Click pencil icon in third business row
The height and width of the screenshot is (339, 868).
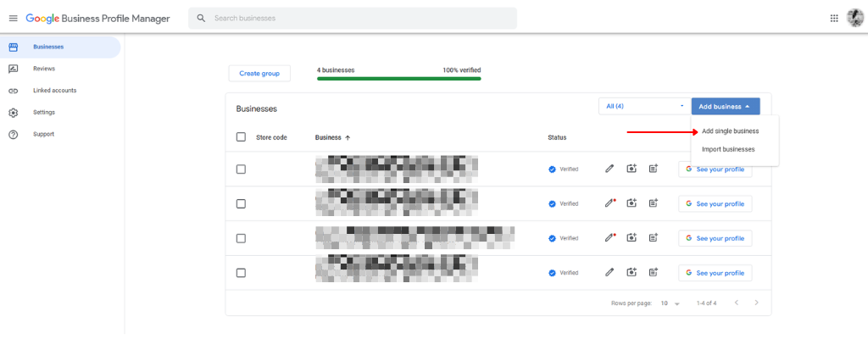pos(610,237)
